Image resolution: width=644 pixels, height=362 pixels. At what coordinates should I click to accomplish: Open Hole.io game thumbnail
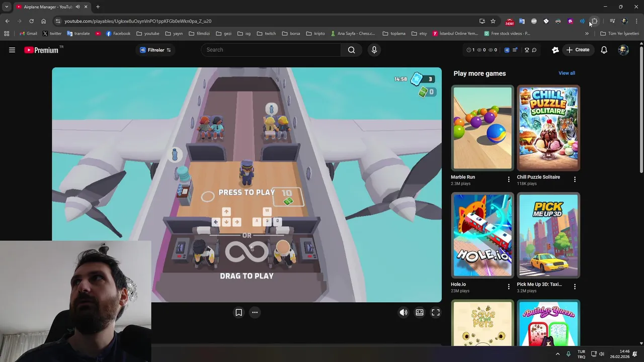pyautogui.click(x=482, y=235)
